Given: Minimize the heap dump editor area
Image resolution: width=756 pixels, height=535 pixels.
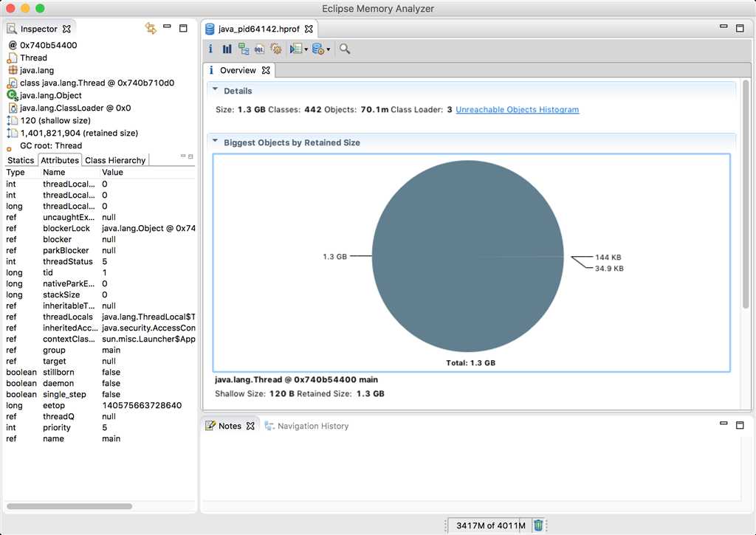Looking at the screenshot, I should (x=724, y=27).
